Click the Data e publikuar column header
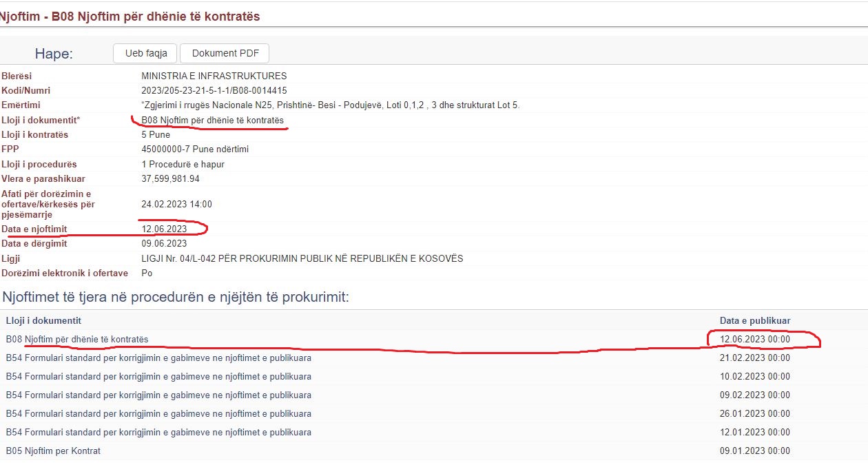This screenshot has width=868, height=465. click(755, 321)
